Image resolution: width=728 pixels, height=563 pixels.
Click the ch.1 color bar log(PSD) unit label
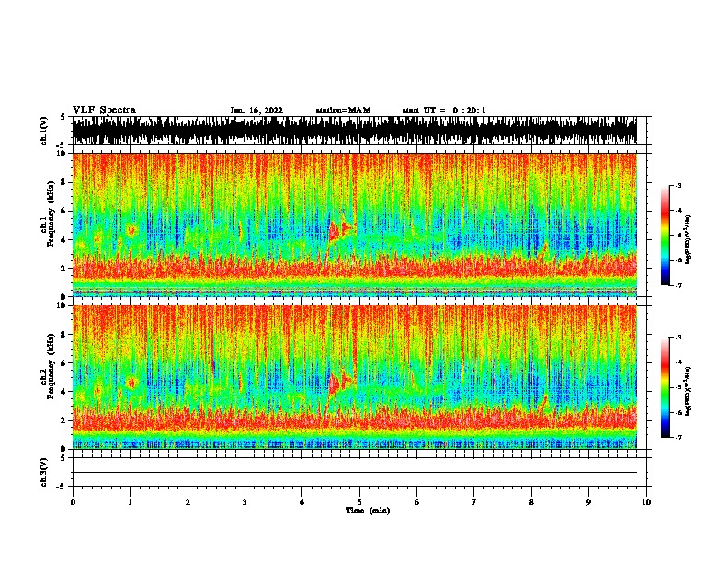688,239
